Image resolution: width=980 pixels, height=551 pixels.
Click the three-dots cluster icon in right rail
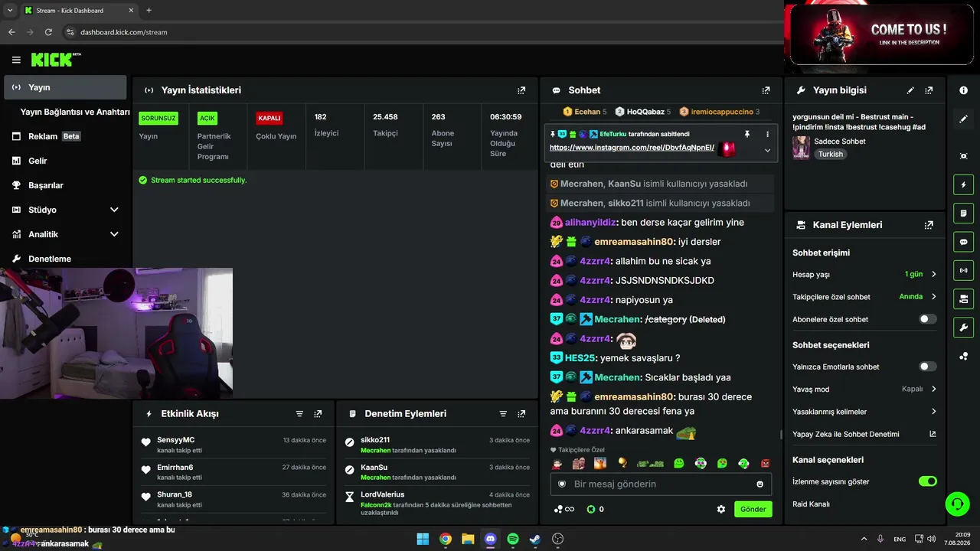pos(963,356)
